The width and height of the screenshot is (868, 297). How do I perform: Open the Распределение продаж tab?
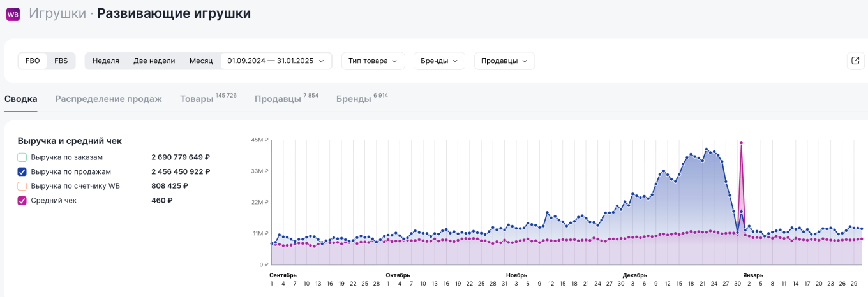pyautogui.click(x=108, y=99)
